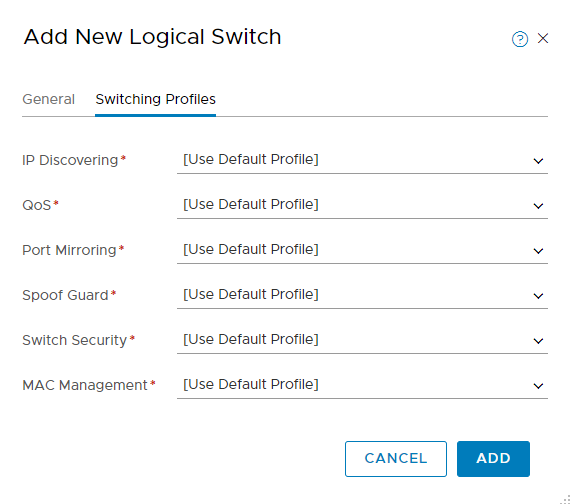
Task: Switch to the General tab
Action: coord(48,99)
